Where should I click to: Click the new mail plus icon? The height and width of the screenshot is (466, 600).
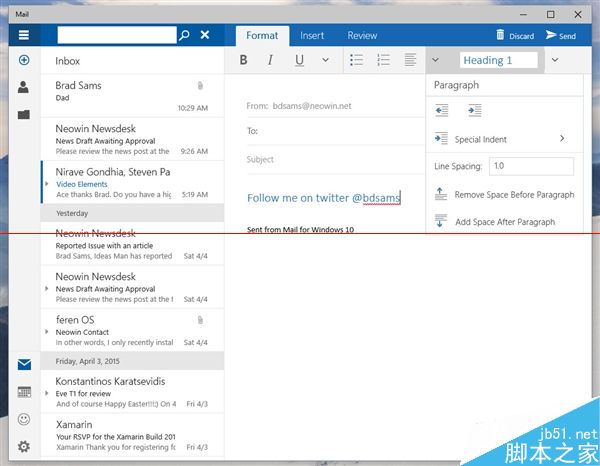[x=23, y=61]
